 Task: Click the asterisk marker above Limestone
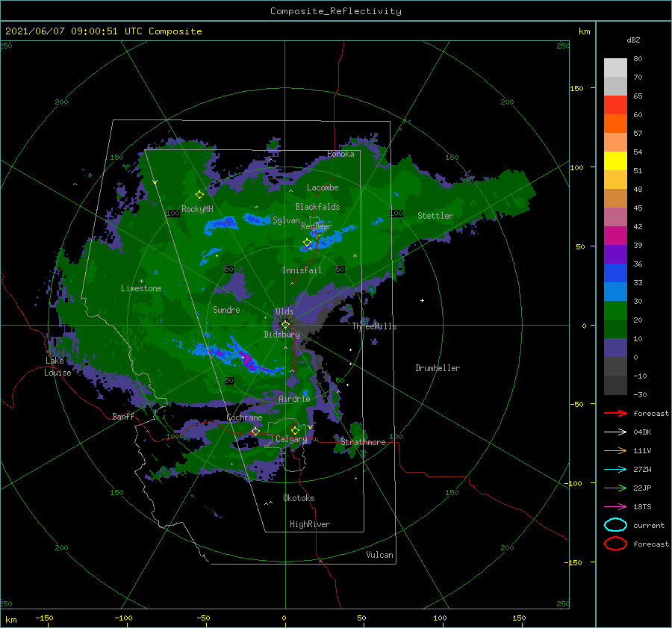pos(141,282)
